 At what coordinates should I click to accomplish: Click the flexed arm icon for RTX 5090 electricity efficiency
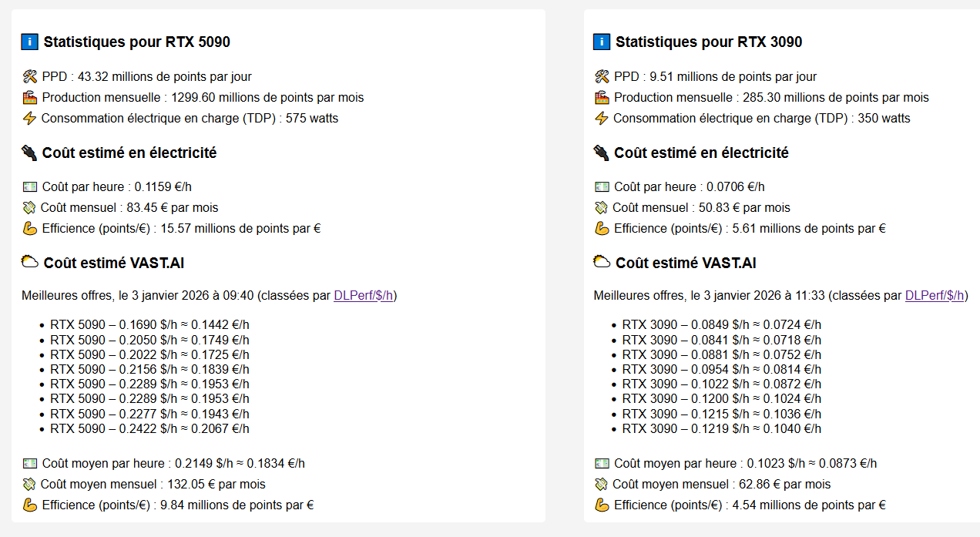pos(30,228)
